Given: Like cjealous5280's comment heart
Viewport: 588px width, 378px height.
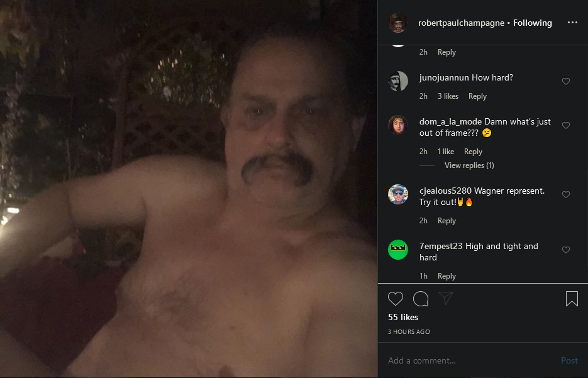Looking at the screenshot, I should pyautogui.click(x=566, y=194).
